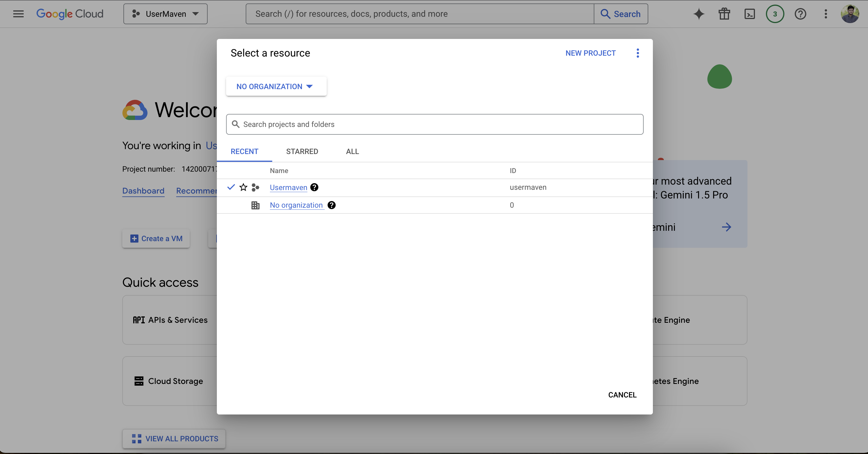Open the UserMaven project picker dropdown
The width and height of the screenshot is (868, 454).
166,14
